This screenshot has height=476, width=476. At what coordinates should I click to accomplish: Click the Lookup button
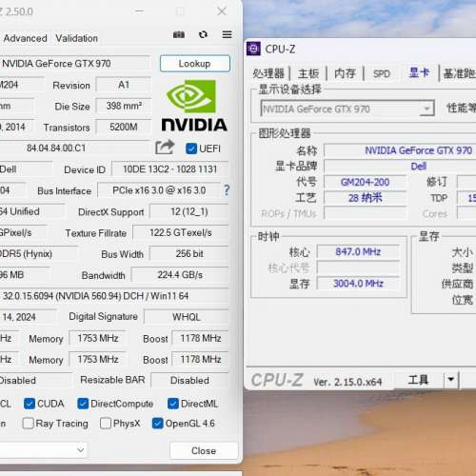(x=195, y=64)
